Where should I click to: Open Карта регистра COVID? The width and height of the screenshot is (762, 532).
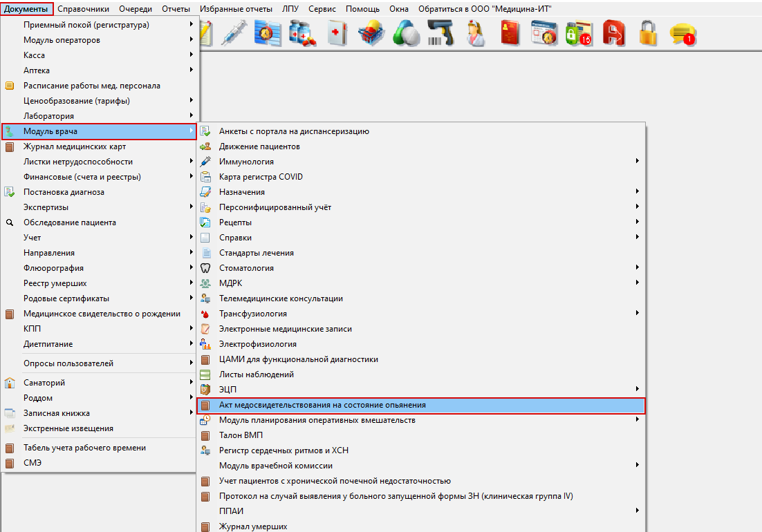421,177
